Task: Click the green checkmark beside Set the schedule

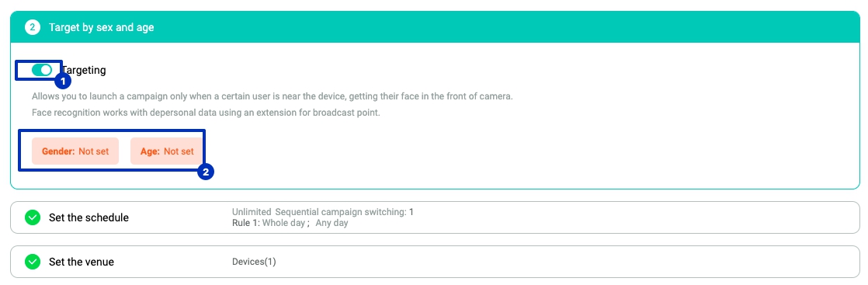Action: (33, 217)
